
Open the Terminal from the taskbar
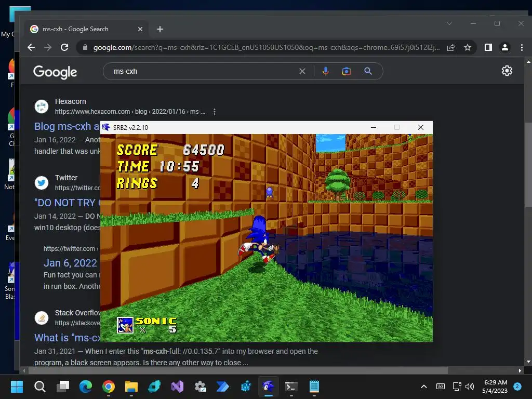pos(291,387)
